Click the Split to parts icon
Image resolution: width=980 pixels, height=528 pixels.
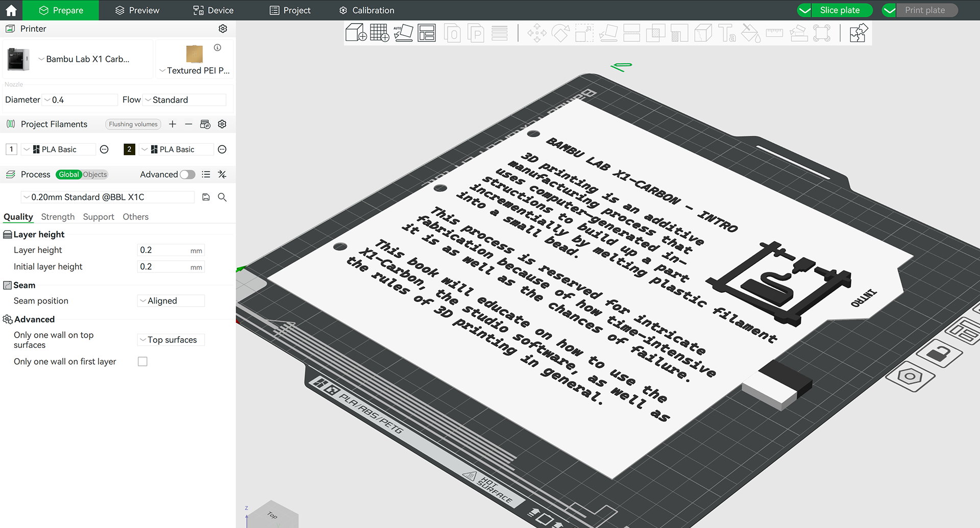(476, 34)
